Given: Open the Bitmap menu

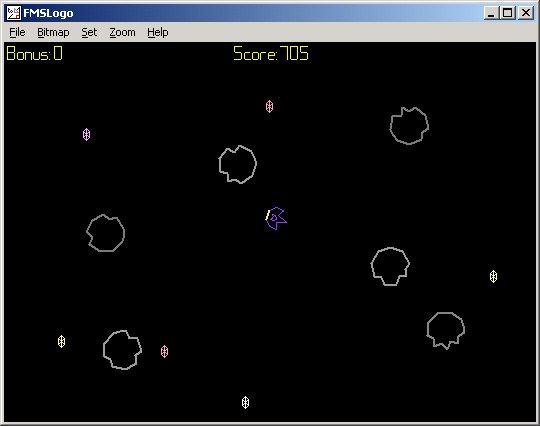Looking at the screenshot, I should (53, 32).
